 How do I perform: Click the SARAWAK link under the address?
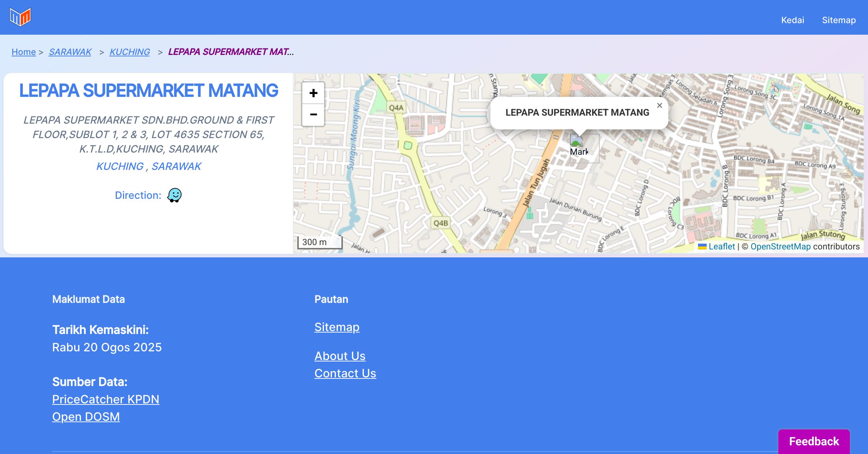(176, 166)
